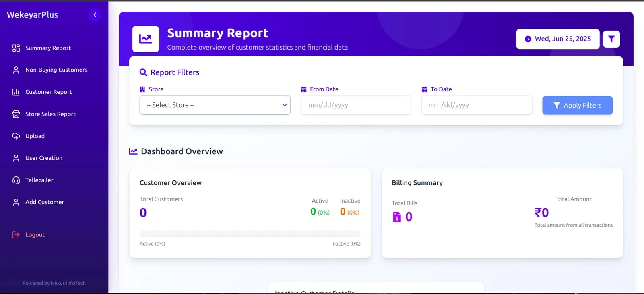Open Non-Buying Customers page
This screenshot has height=294, width=644.
pos(56,70)
